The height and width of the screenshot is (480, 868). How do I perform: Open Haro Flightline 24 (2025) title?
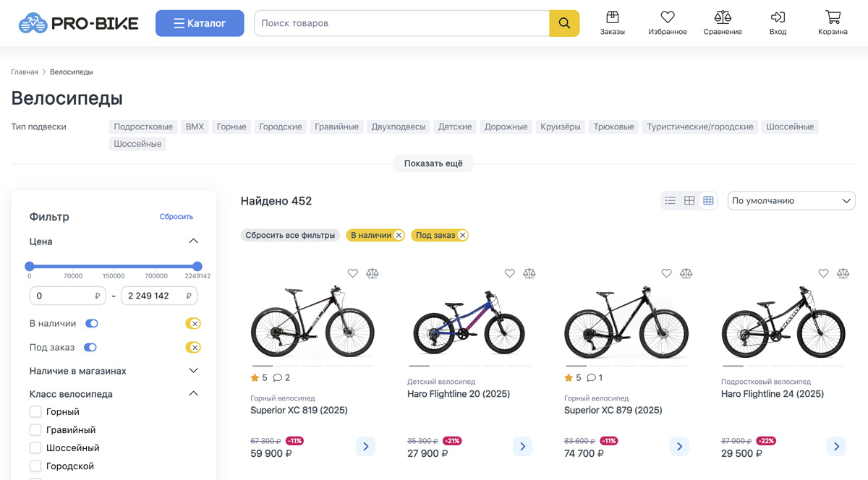pos(773,394)
